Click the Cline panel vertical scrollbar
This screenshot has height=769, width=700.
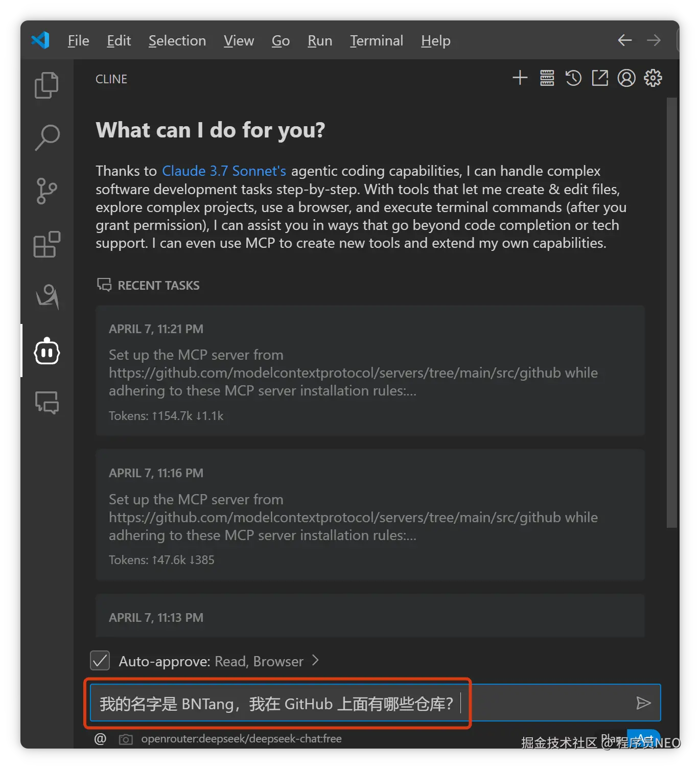[672, 313]
